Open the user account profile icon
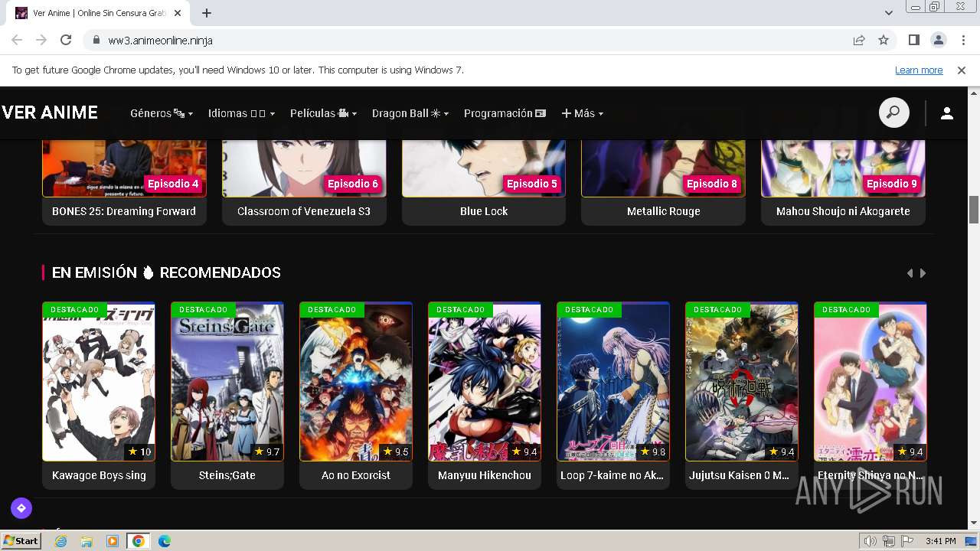980x551 pixels. click(x=947, y=113)
